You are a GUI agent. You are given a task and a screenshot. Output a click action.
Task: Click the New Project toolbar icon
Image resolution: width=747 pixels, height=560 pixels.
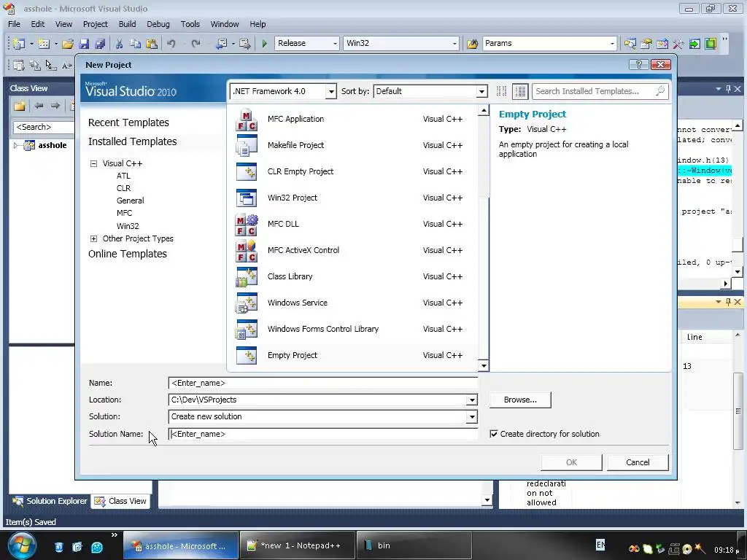[x=19, y=43]
